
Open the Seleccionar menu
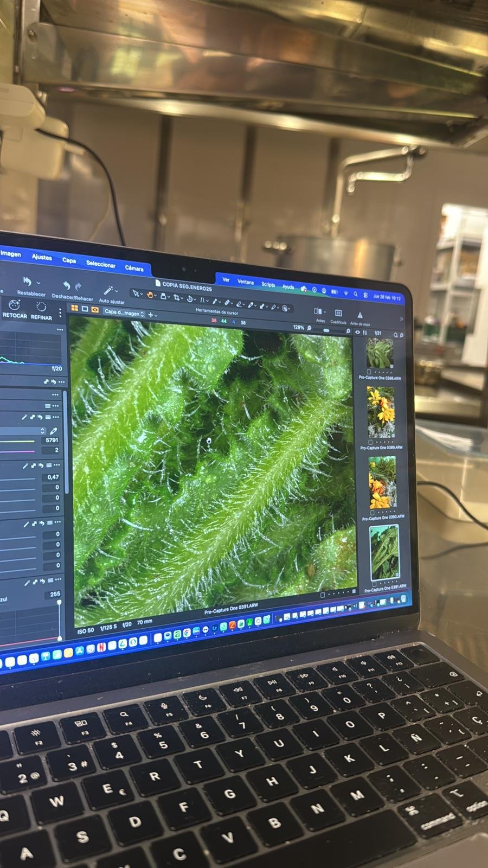(x=101, y=264)
